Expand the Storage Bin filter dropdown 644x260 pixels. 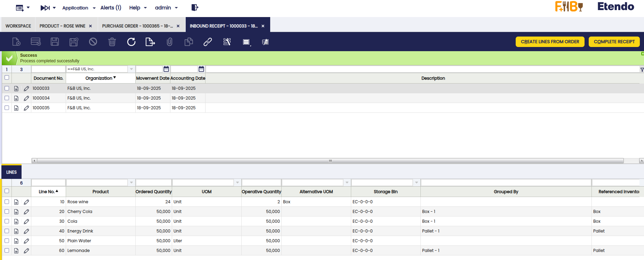point(417,182)
